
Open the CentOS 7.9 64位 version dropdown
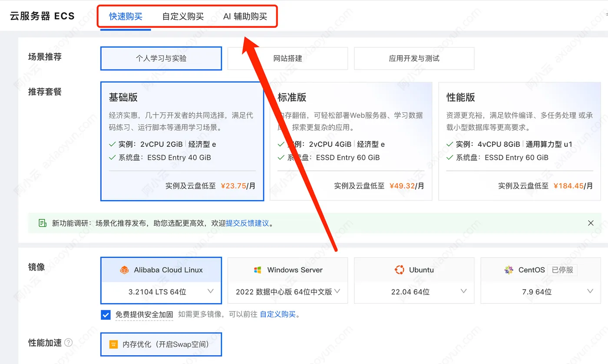[x=541, y=292]
